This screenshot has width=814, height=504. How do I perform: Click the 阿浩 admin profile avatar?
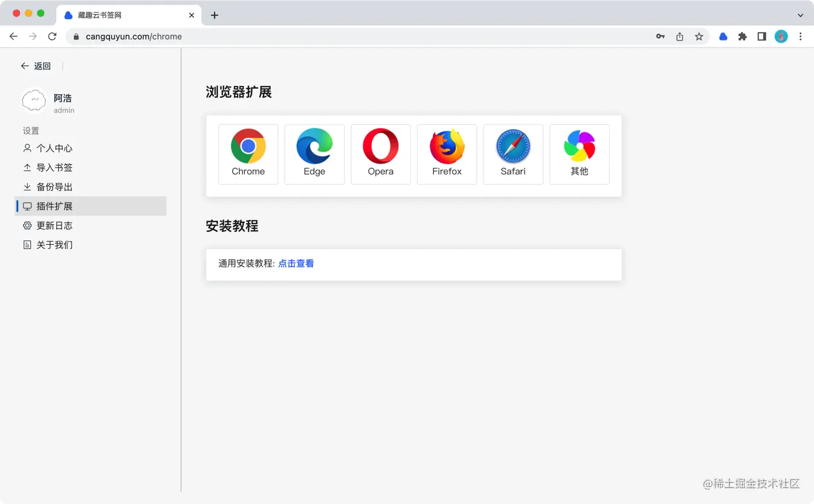coord(34,100)
